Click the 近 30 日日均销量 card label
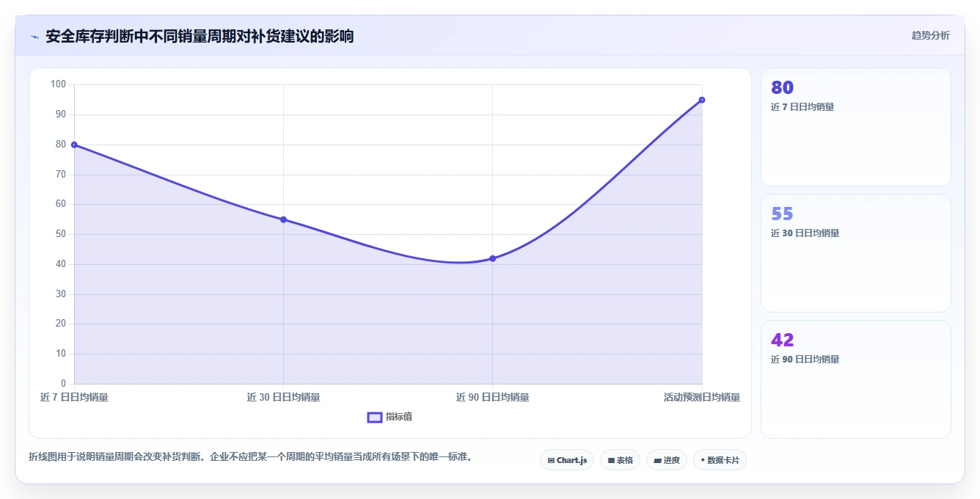Screen dimensions: 980x499 [x=805, y=233]
